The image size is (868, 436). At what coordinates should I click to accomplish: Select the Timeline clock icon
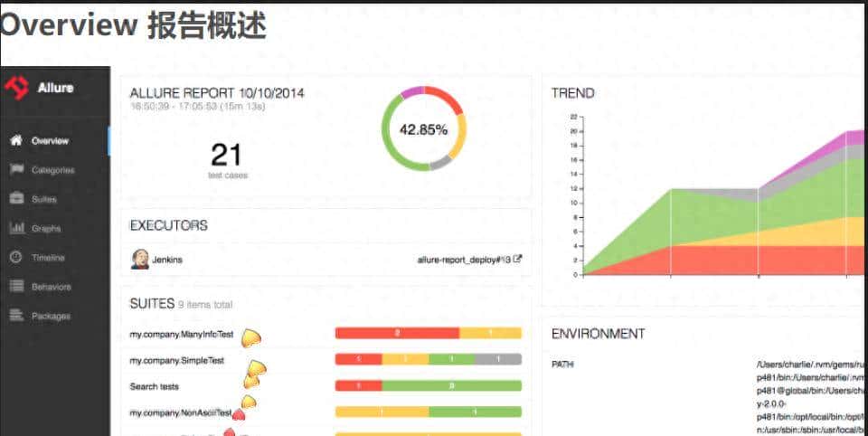click(x=16, y=257)
